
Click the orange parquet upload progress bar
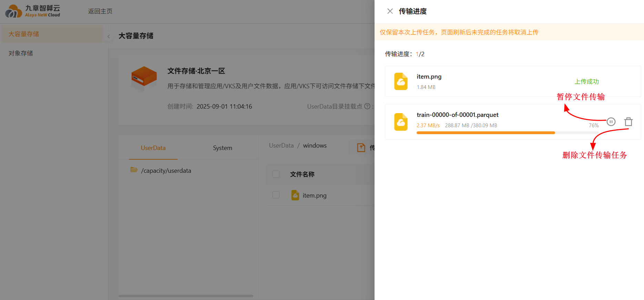pyautogui.click(x=485, y=133)
